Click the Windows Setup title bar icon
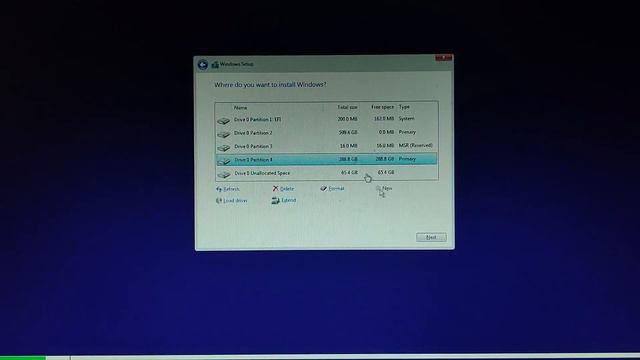This screenshot has height=360, width=640. [x=215, y=64]
